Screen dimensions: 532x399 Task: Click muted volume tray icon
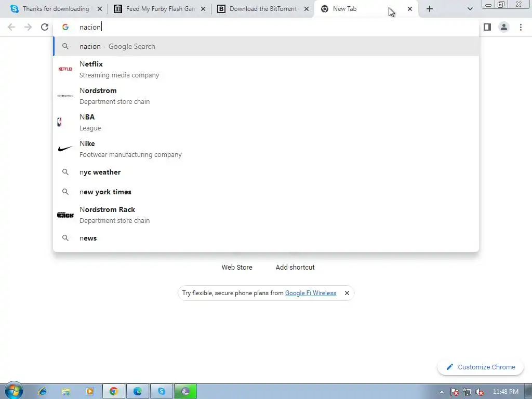pyautogui.click(x=480, y=392)
